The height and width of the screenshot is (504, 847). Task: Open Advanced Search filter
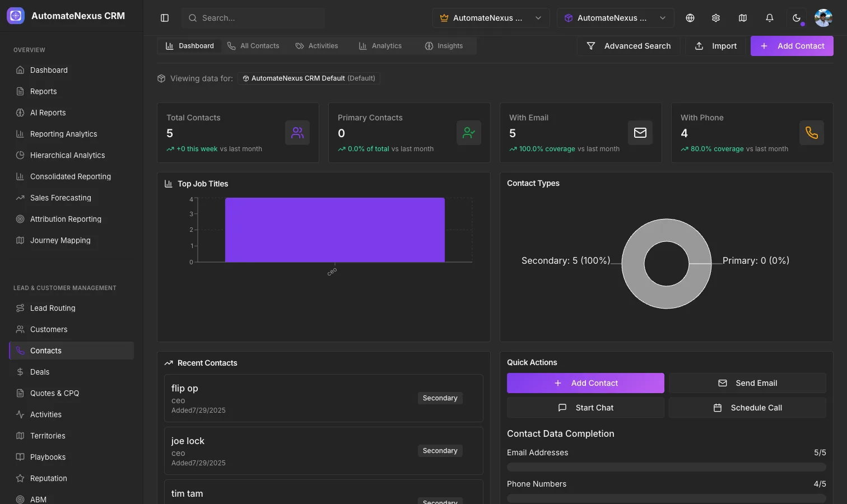629,46
